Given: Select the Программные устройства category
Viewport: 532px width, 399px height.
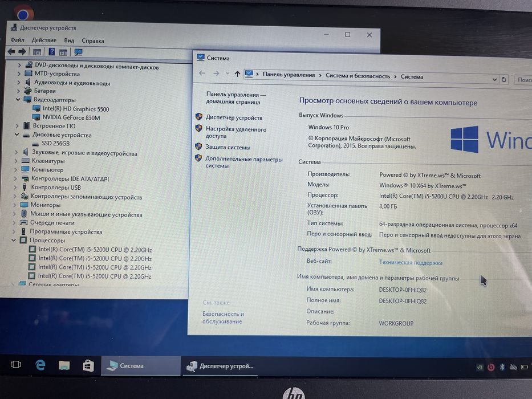Looking at the screenshot, I should point(66,232).
